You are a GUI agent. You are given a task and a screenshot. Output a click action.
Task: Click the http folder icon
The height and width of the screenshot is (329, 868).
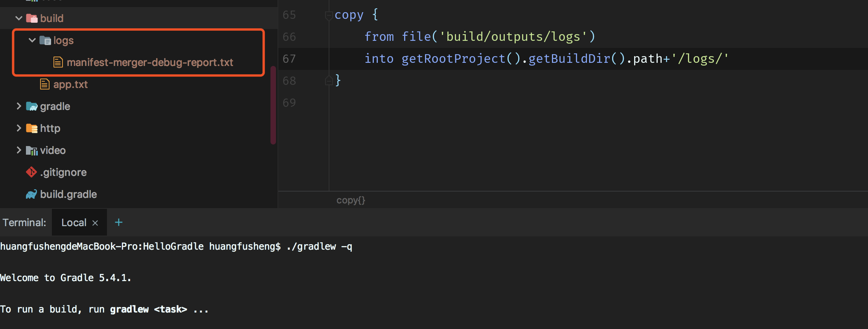32,128
